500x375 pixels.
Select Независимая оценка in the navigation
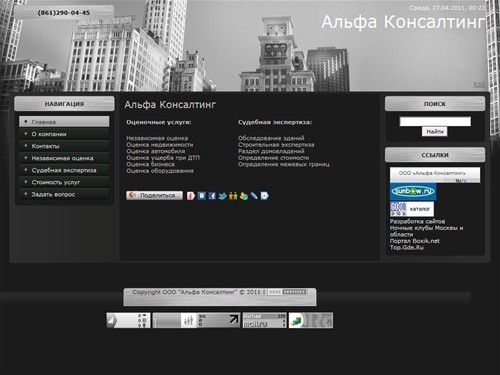click(64, 158)
